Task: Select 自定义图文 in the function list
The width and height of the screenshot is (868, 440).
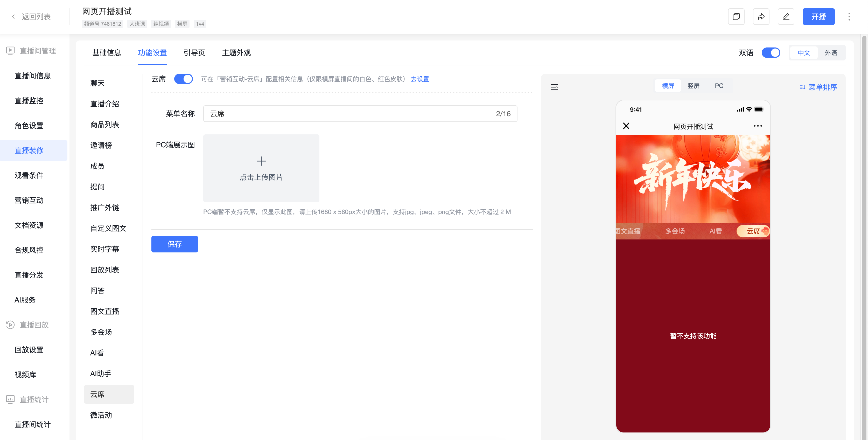Action: 108,228
